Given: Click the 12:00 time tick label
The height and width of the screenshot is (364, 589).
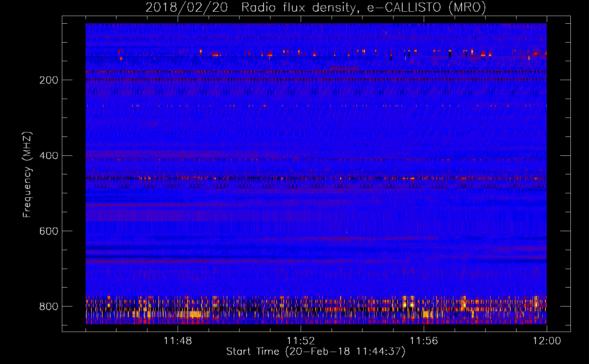Looking at the screenshot, I should point(547,341).
